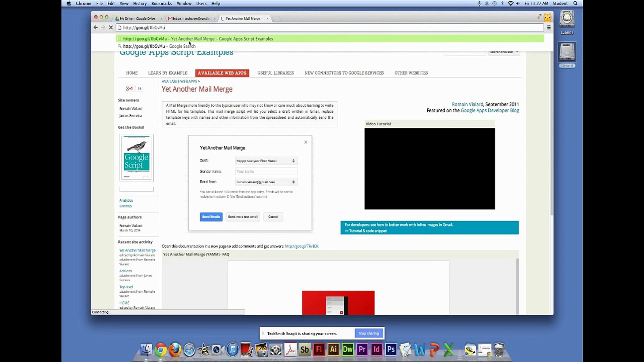644x362 pixels.
Task: Open the Trash in the dock
Action: pos(499,350)
